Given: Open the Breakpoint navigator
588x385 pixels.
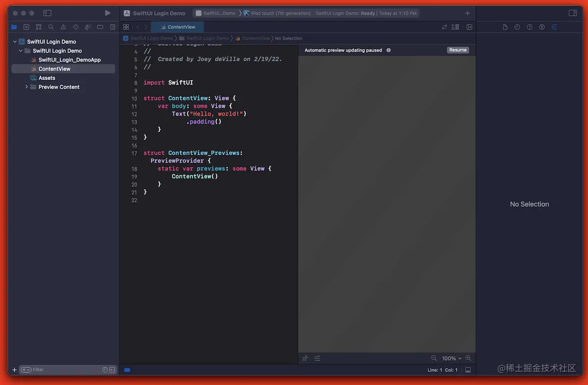Looking at the screenshot, I should (x=100, y=27).
